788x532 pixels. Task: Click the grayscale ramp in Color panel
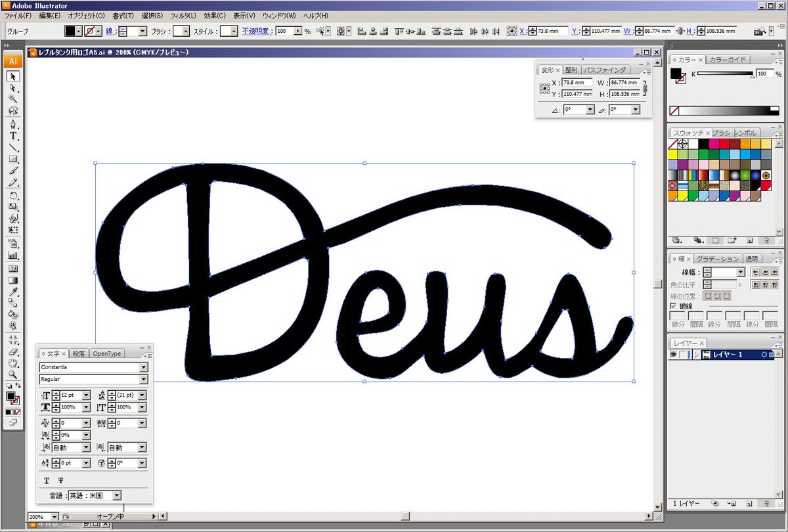pos(724,110)
